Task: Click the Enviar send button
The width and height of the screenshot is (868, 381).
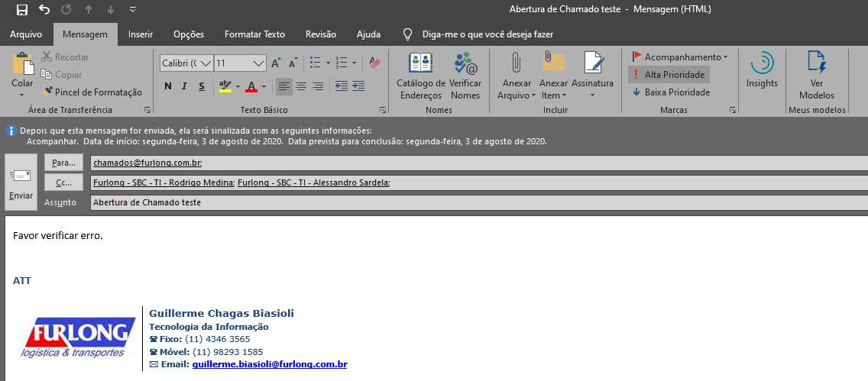Action: pyautogui.click(x=21, y=182)
